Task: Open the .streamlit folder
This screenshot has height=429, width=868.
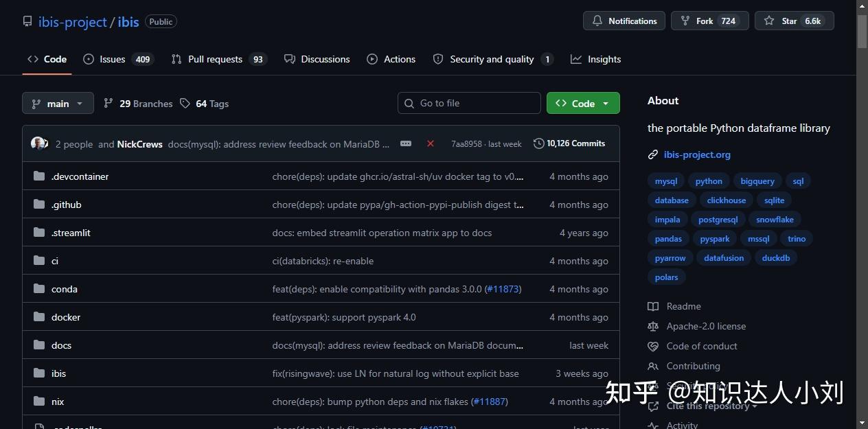Action: [x=71, y=233]
